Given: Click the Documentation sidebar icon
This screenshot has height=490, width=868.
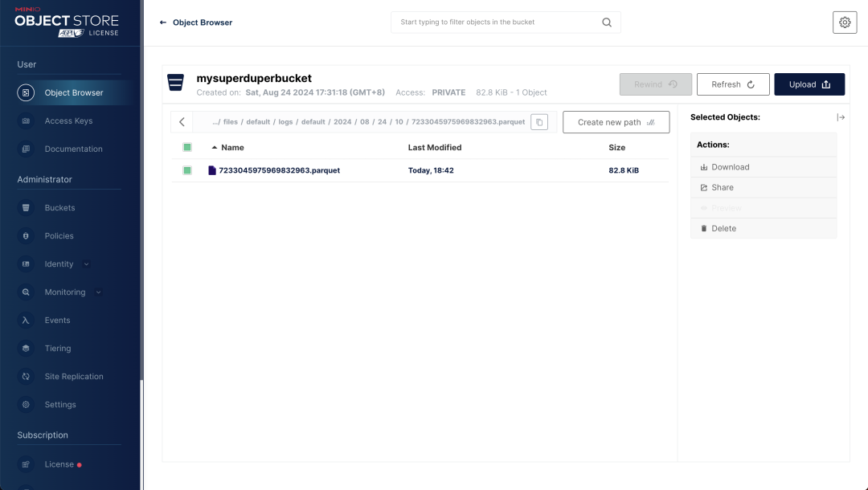Looking at the screenshot, I should (26, 149).
